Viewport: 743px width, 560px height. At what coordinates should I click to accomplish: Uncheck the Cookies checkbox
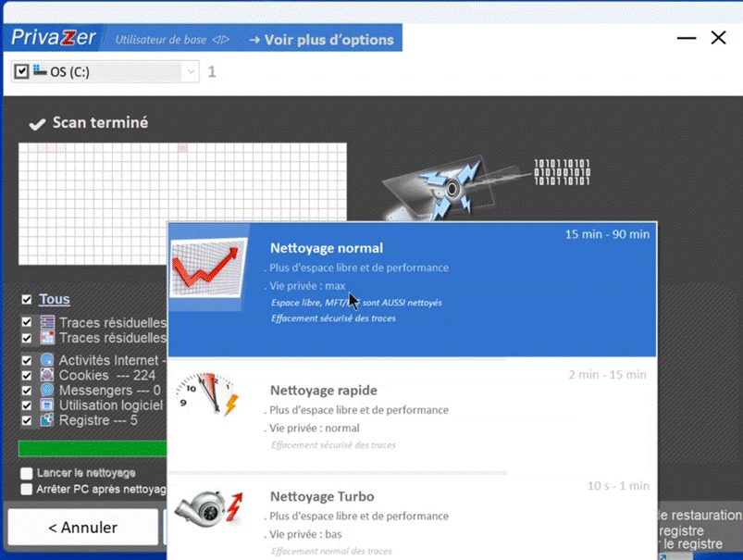(x=27, y=376)
